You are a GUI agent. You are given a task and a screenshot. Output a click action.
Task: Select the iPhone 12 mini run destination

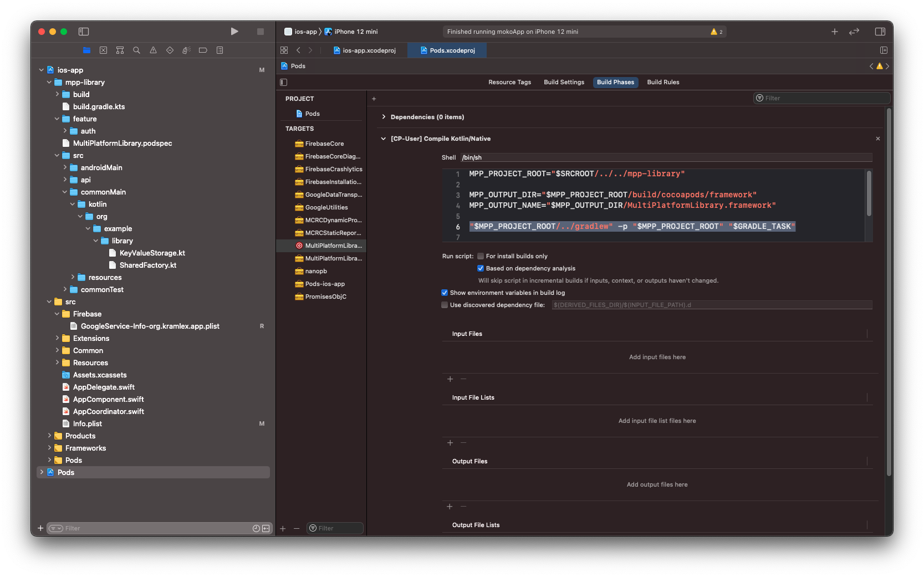(351, 32)
